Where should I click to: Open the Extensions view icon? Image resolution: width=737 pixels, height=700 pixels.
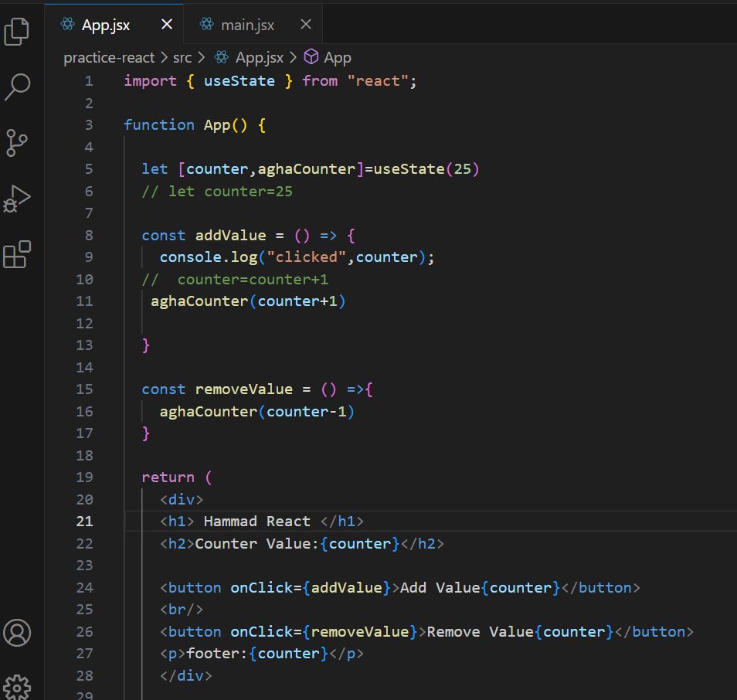[x=17, y=254]
